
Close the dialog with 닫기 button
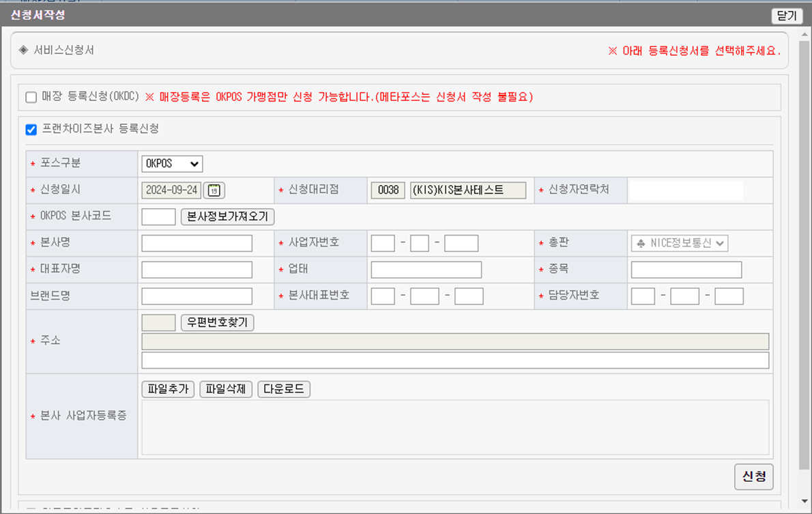click(787, 16)
